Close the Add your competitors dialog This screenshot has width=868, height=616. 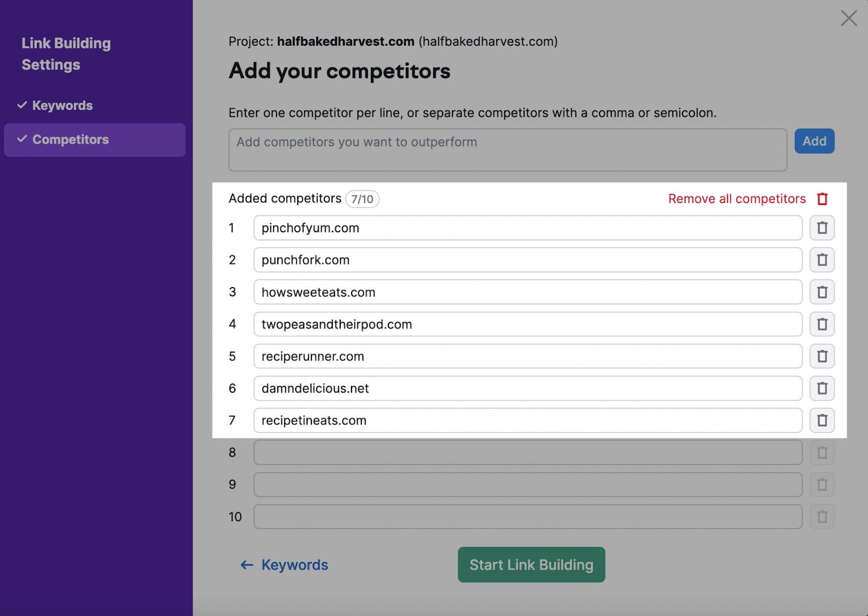coord(848,18)
